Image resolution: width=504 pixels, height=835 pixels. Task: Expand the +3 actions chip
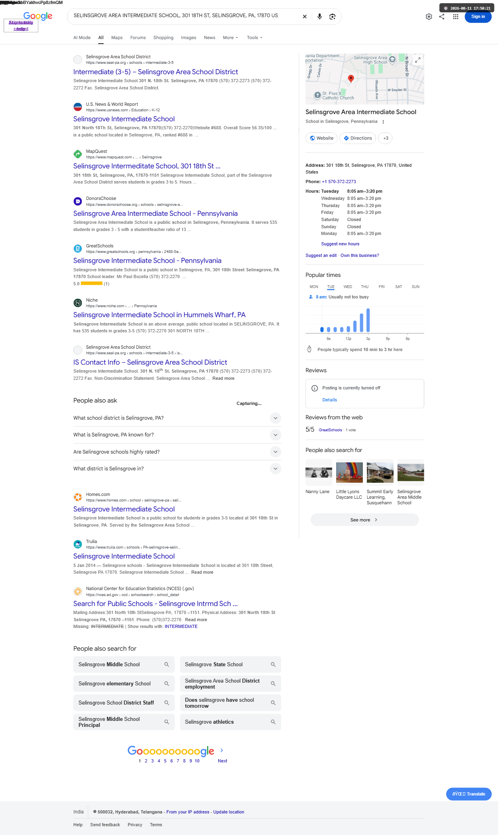pos(385,138)
